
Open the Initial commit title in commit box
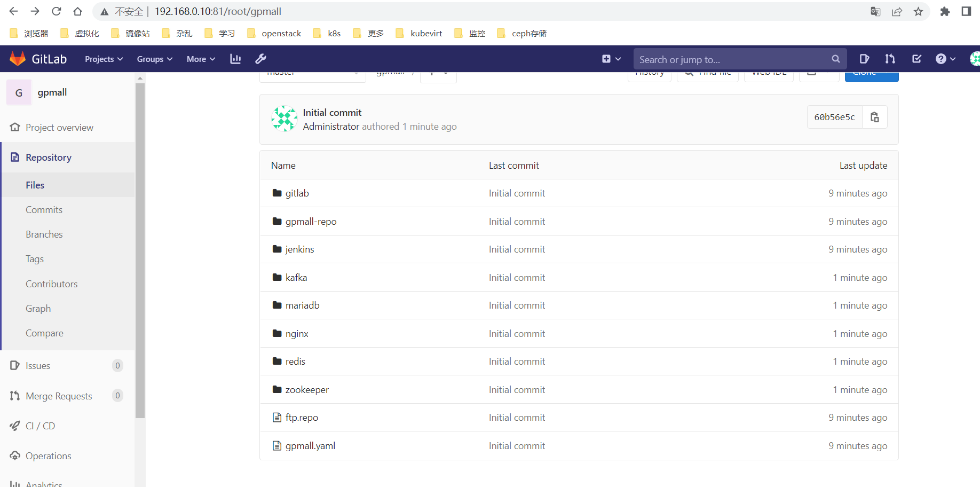pos(332,113)
